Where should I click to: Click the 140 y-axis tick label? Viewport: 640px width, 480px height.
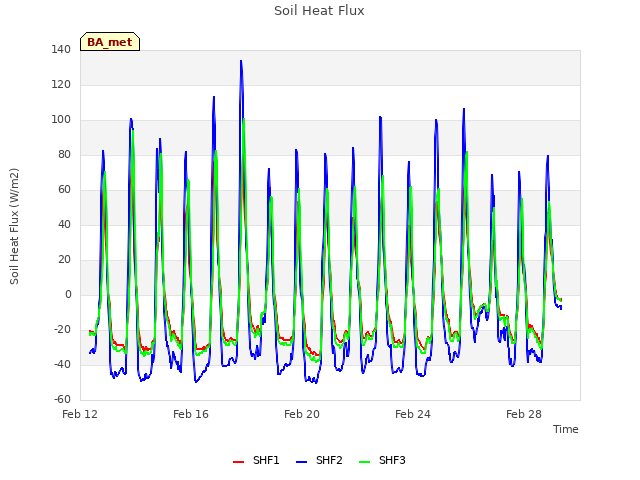click(x=61, y=49)
